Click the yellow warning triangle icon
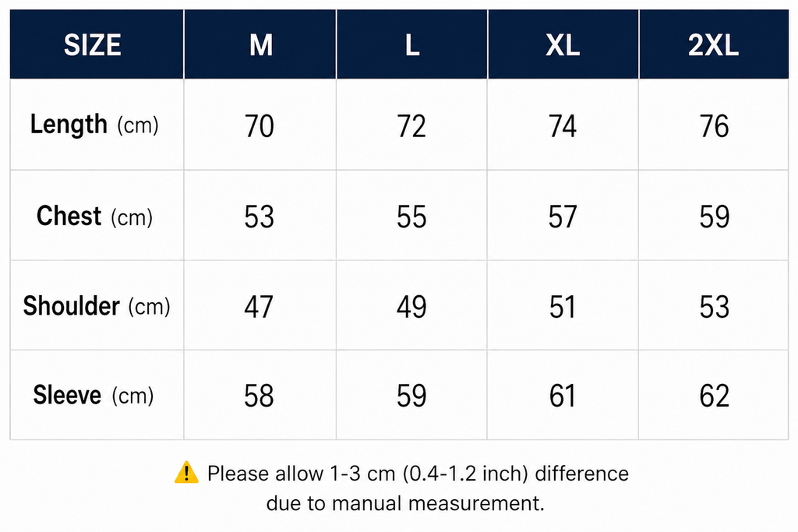Screen dimensions: 798x532 click(186, 473)
